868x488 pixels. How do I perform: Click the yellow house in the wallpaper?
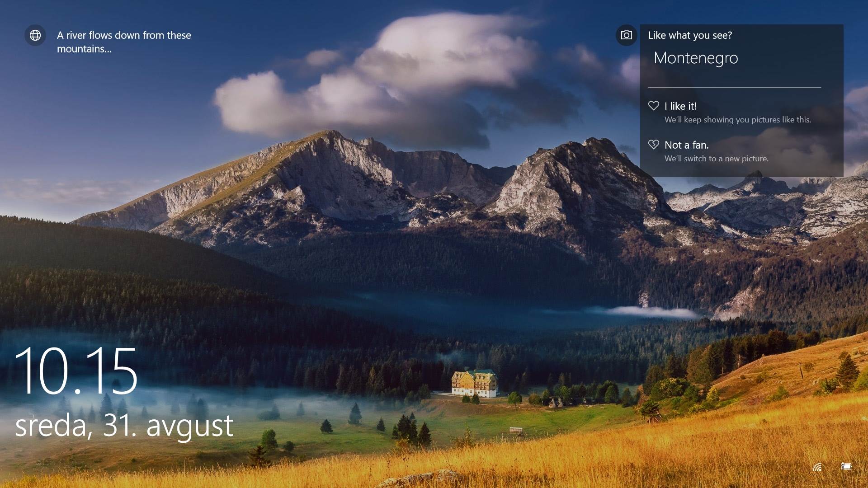click(474, 384)
